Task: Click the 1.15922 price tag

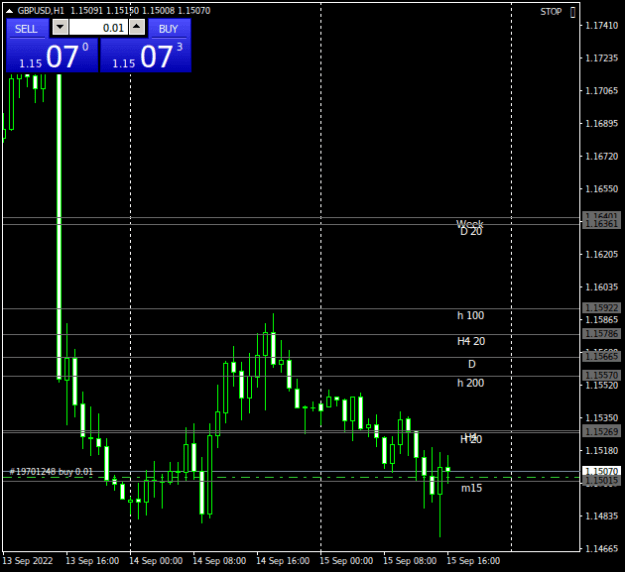Action: click(x=601, y=308)
